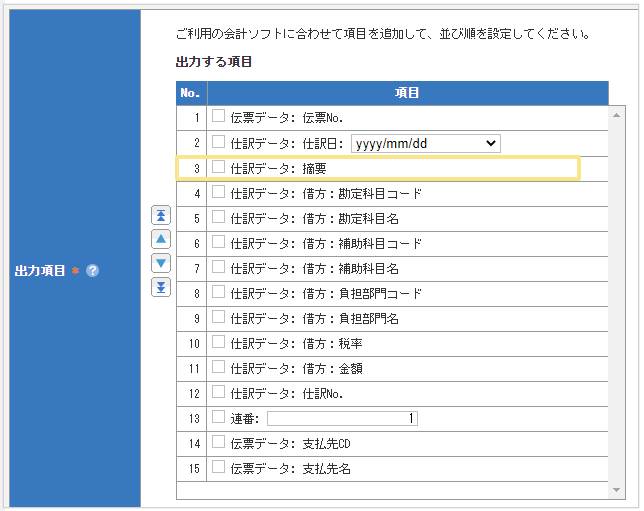Open the 仕訳日 yyyy/mm/dd format dropdown

425,143
